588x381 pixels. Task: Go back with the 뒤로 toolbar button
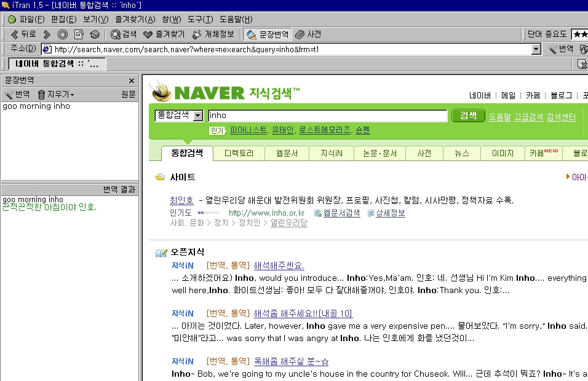click(23, 34)
